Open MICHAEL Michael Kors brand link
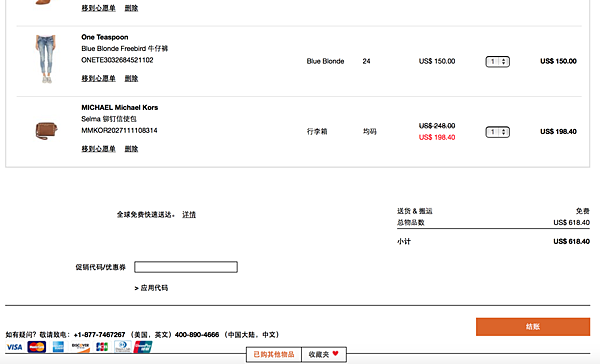This screenshot has height=364, width=600. [120, 108]
